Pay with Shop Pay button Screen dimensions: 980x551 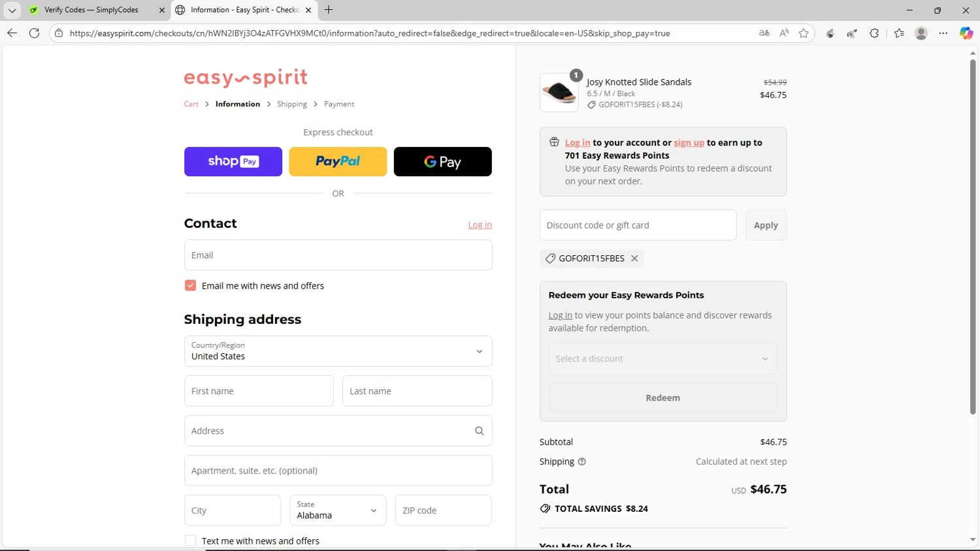click(x=233, y=161)
